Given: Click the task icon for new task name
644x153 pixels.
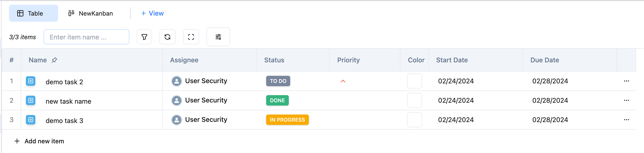Looking at the screenshot, I should 30,100.
